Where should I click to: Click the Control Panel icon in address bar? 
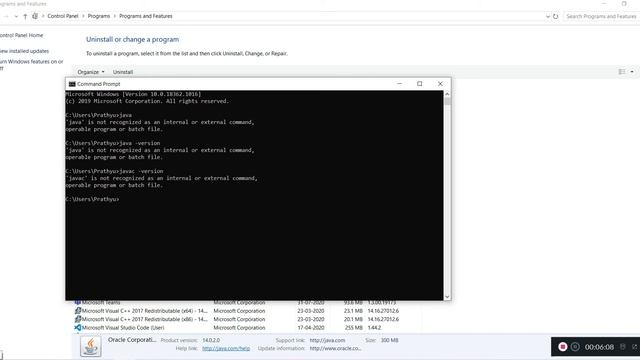point(35,16)
